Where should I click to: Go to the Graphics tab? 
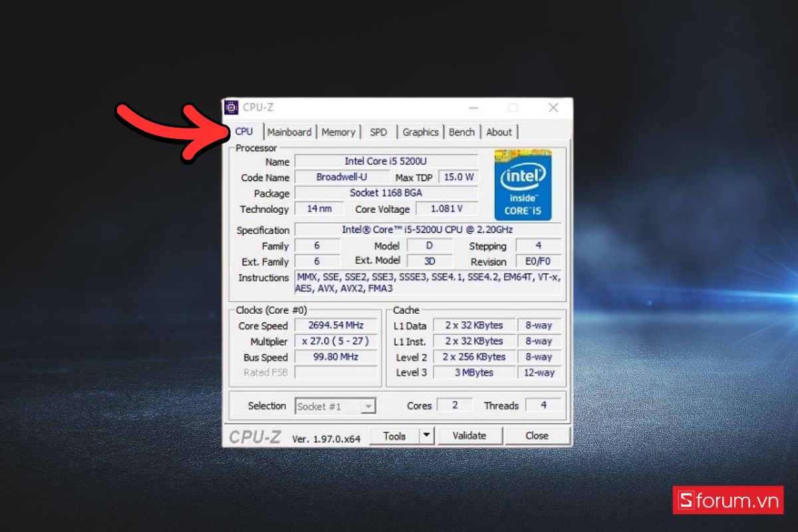click(x=420, y=132)
